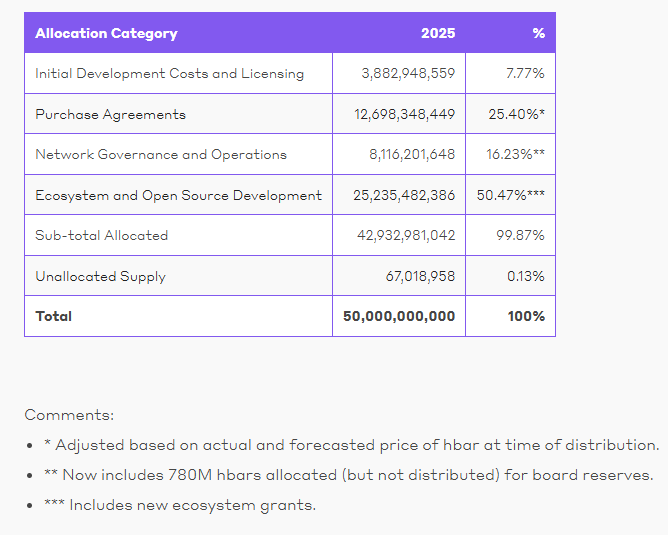Click the value 25,235,482,386
The image size is (668, 535).
coord(404,195)
